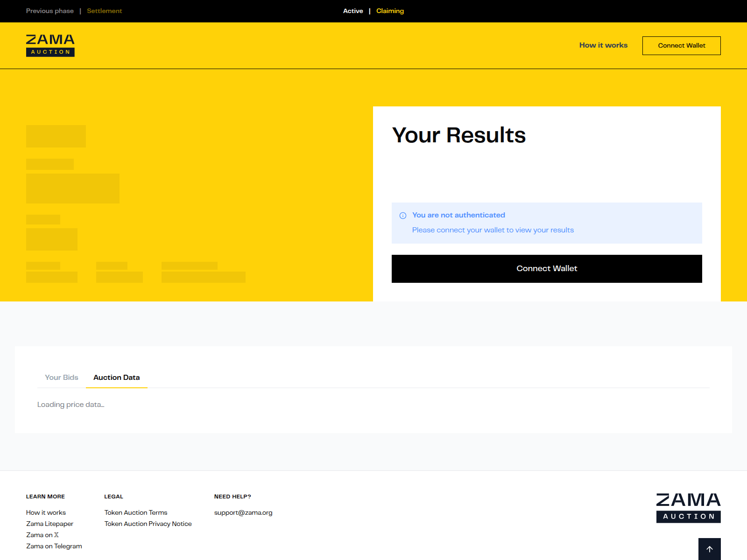Select the Auction Data tab
The image size is (747, 560).
pyautogui.click(x=116, y=378)
